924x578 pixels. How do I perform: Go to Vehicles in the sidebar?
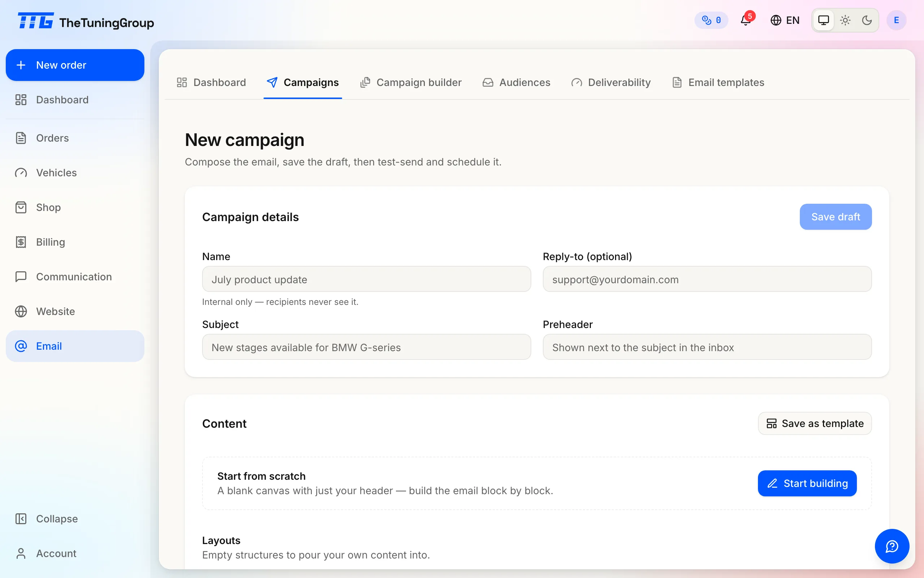[75, 173]
